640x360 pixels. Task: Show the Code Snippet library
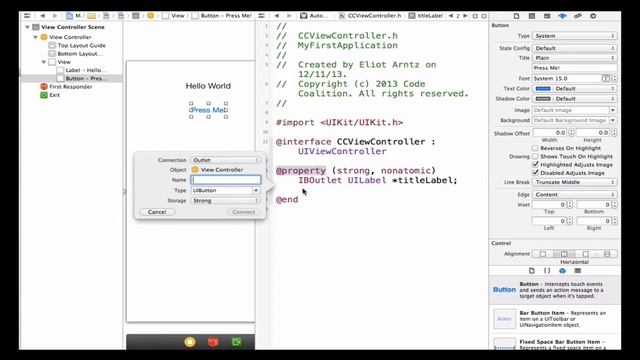pos(547,271)
